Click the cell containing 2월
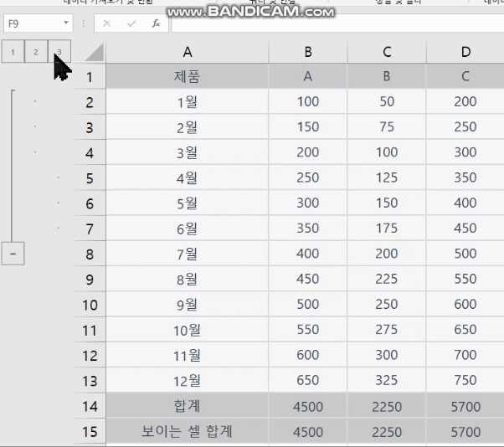This screenshot has width=504, height=447. tap(188, 127)
